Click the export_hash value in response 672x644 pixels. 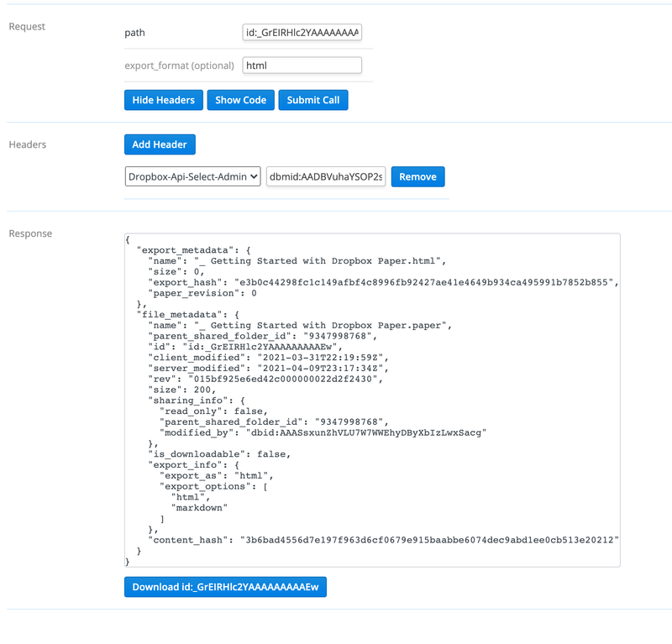427,283
